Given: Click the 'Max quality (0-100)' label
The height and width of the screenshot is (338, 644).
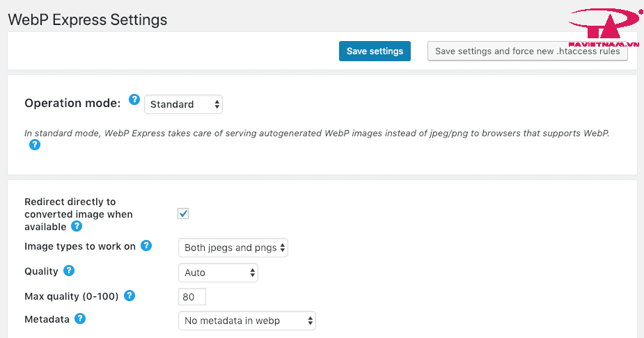Looking at the screenshot, I should (x=72, y=296).
